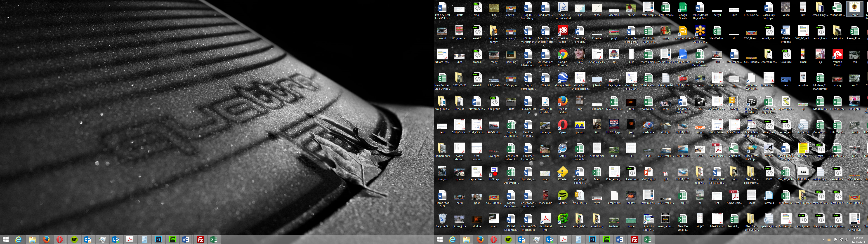Select the highlighted 'chron' image file
868x244 pixels.
tap(854, 9)
